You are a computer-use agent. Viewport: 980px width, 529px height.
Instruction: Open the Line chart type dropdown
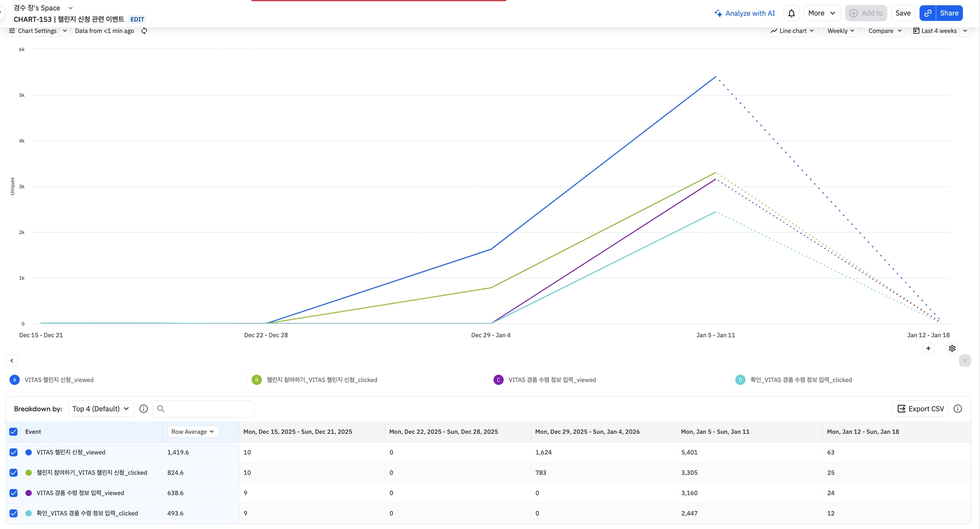792,31
